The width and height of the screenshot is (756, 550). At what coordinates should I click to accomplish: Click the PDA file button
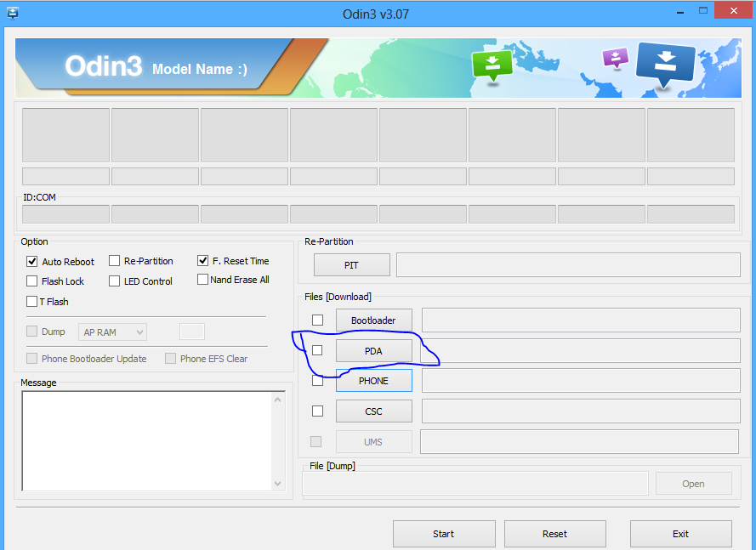(373, 351)
